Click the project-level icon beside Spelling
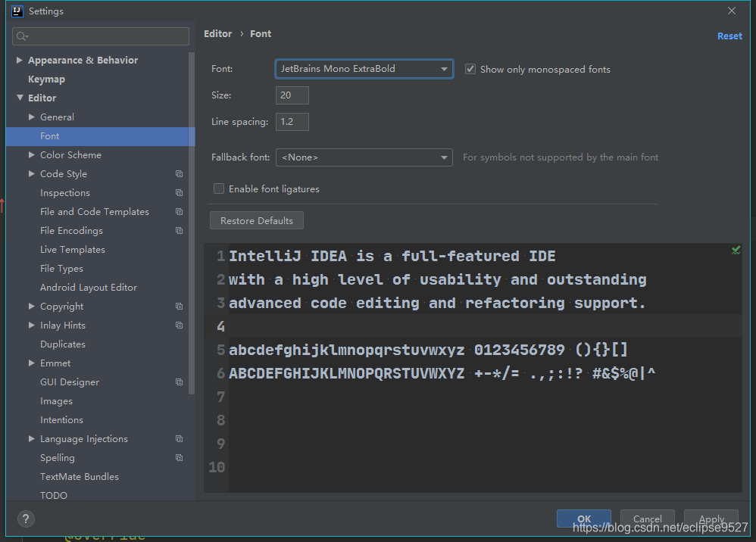This screenshot has height=542, width=756. [x=180, y=458]
